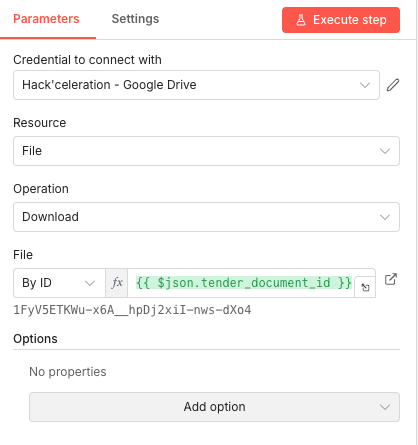This screenshot has height=445, width=418.
Task: Open the Resource dropdown showing File
Action: tap(206, 151)
